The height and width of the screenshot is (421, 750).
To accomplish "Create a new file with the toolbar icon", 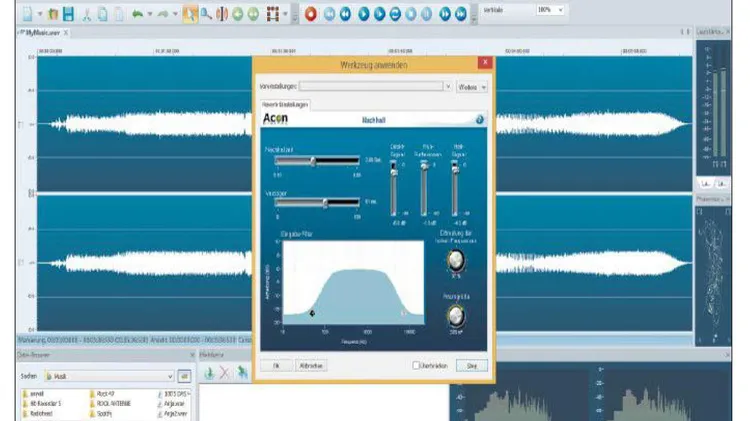I will [x=27, y=14].
